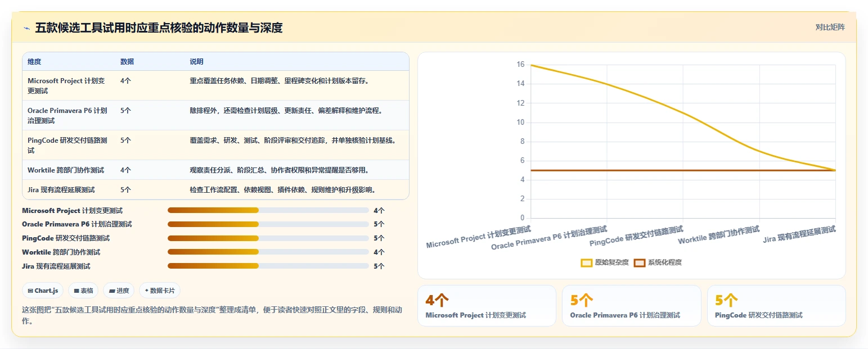Select PingCode 研发交付链路测试 table row
Image resolution: width=868 pixels, height=349 pixels.
[x=215, y=145]
